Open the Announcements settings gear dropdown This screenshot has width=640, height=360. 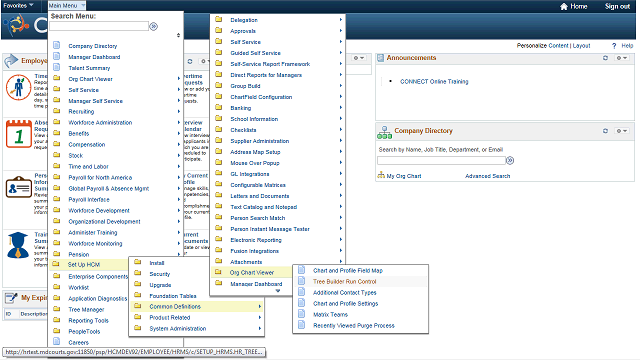coord(622,58)
